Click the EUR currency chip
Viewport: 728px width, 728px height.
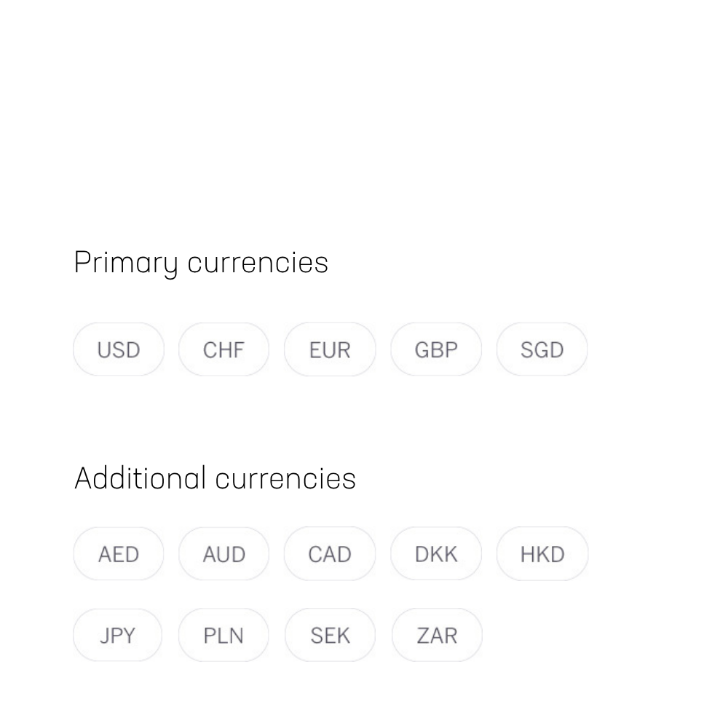(x=330, y=349)
